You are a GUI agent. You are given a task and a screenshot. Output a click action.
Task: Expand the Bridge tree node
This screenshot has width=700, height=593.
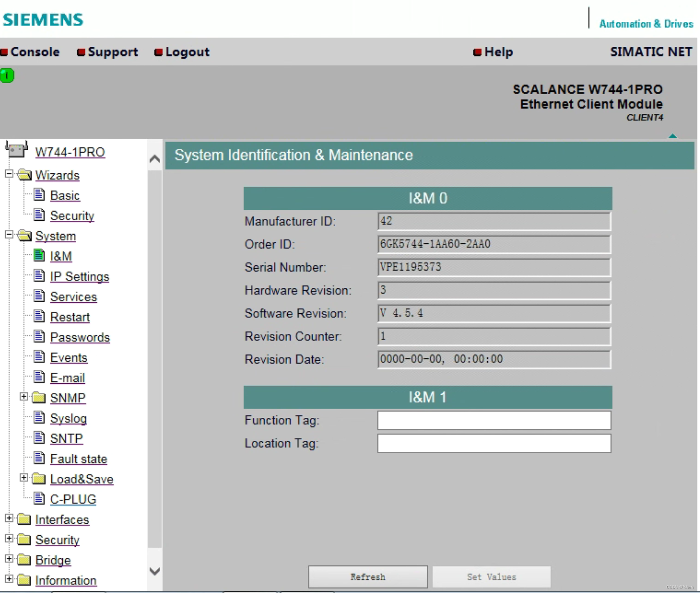9,559
